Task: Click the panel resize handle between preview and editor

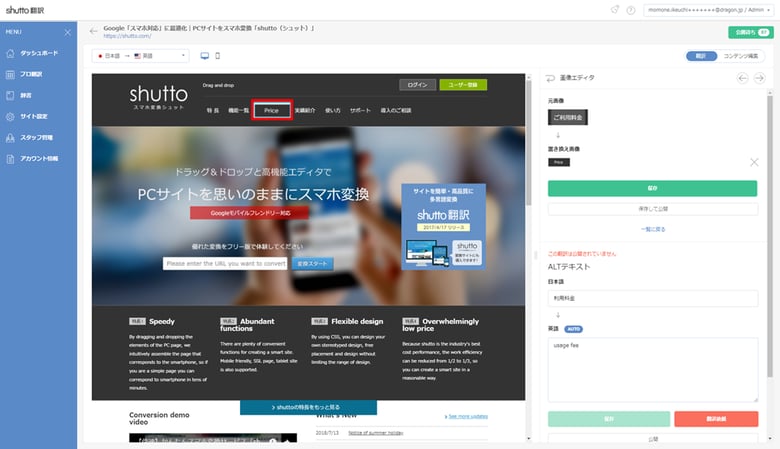Action: pos(536,255)
